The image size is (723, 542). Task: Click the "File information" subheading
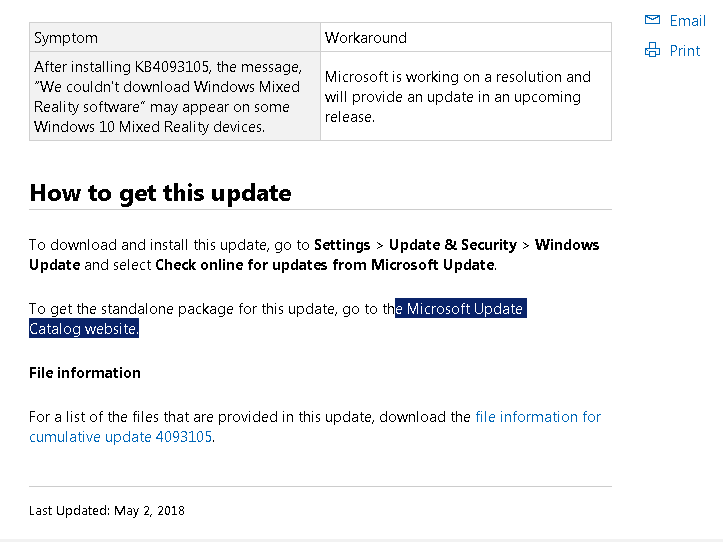[x=85, y=373]
